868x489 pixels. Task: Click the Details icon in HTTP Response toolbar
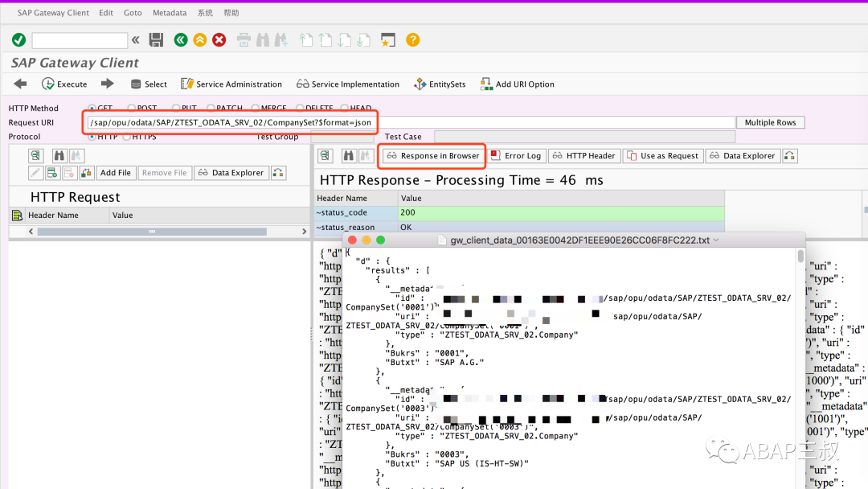pyautogui.click(x=325, y=155)
